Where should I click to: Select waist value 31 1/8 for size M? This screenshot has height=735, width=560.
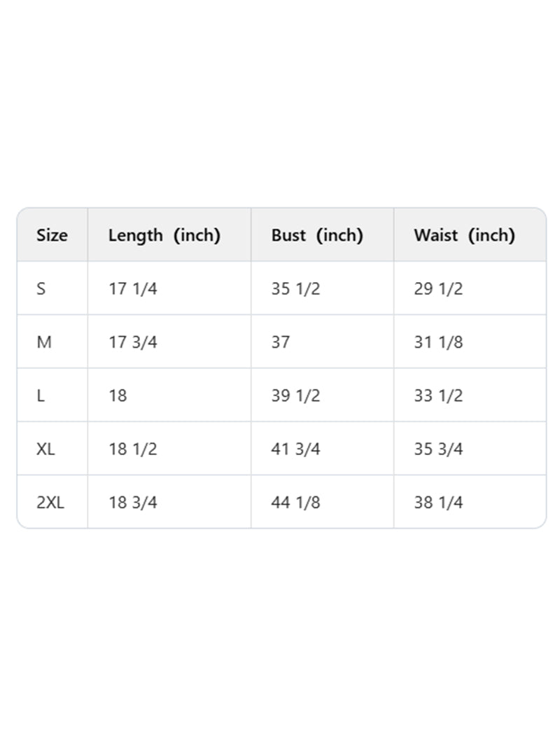coord(438,342)
